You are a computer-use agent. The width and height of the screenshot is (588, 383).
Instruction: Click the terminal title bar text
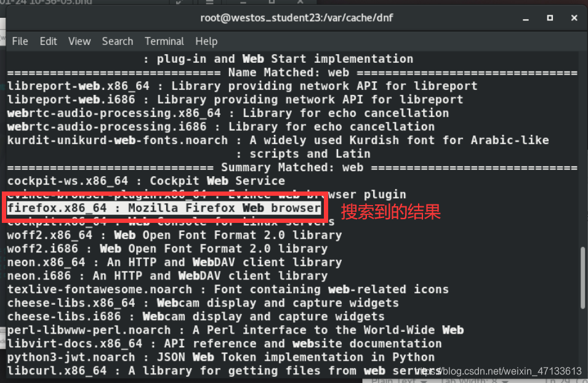pos(297,18)
